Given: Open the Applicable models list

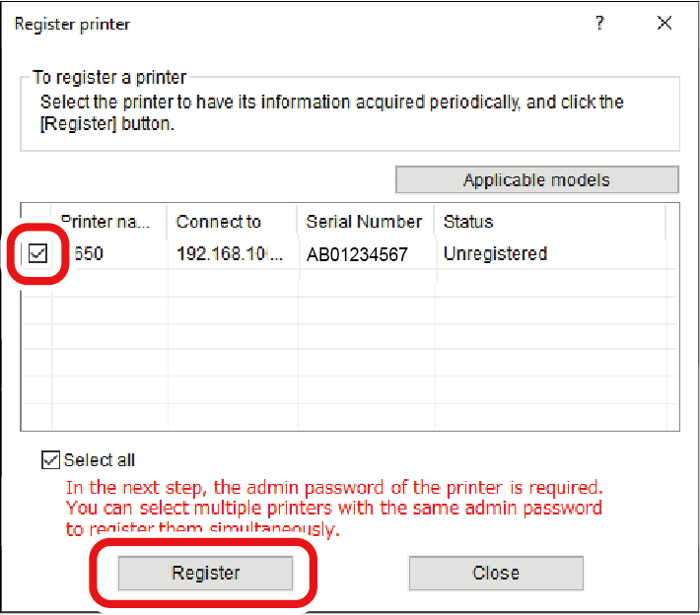Looking at the screenshot, I should point(536,179).
